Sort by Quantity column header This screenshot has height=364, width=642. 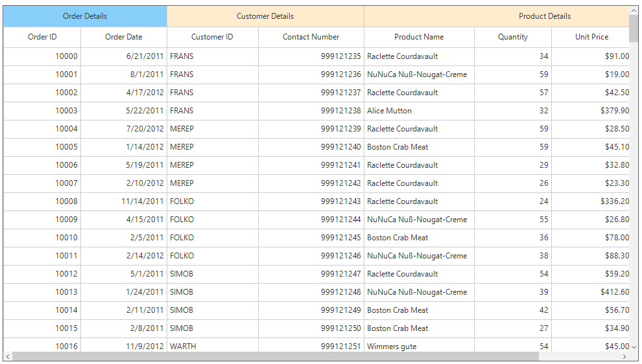click(x=513, y=37)
